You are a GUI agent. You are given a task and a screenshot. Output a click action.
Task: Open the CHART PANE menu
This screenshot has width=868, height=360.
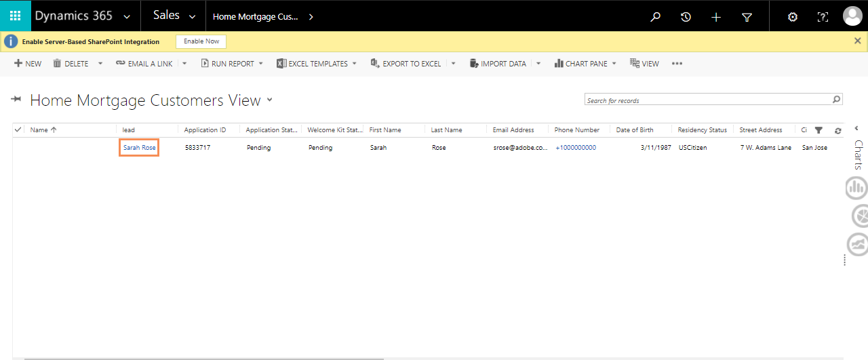click(585, 64)
